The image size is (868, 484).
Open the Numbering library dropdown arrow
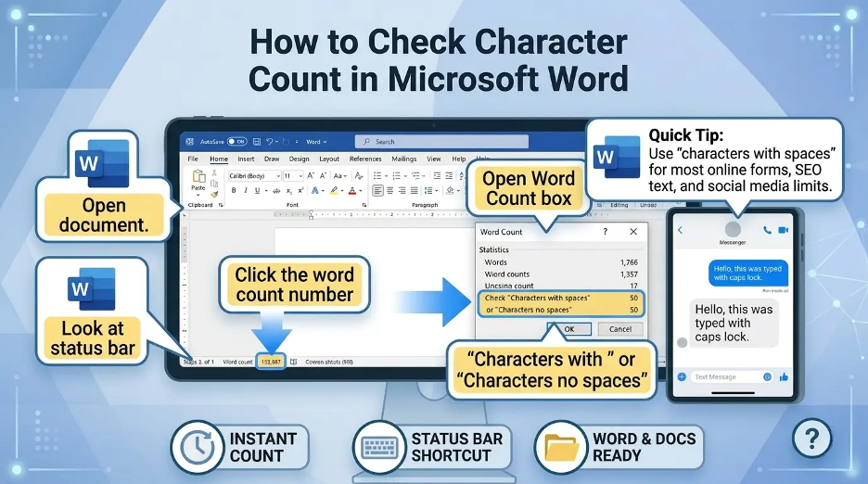(405, 175)
